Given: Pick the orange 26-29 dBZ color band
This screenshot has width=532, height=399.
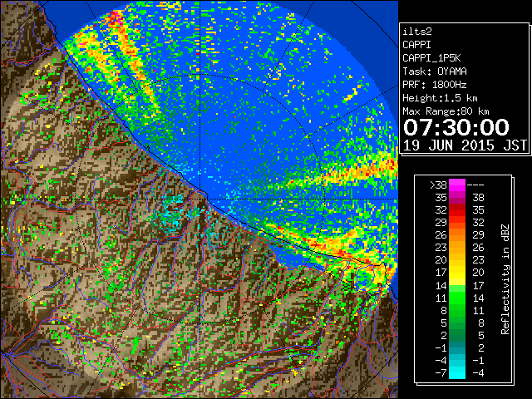Looking at the screenshot, I should click(x=457, y=235).
